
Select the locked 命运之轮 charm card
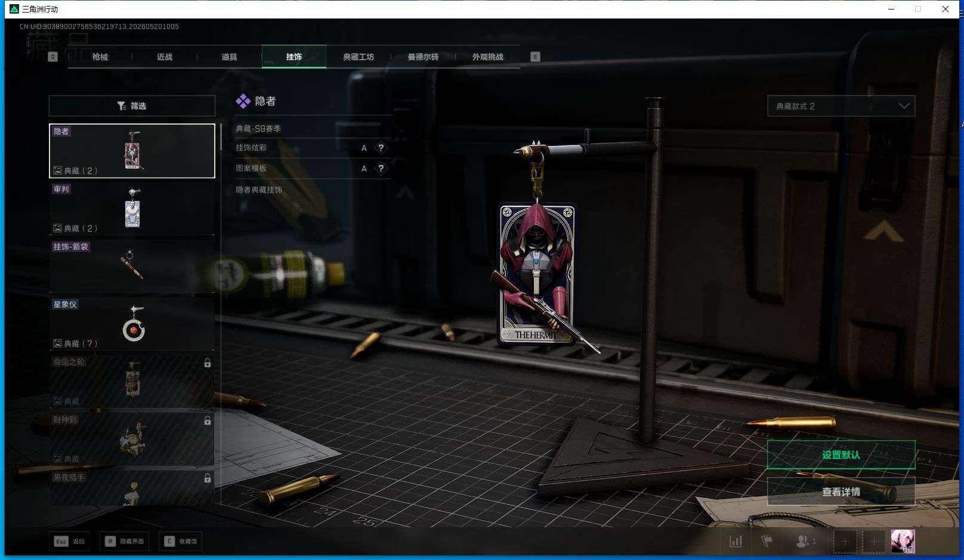coord(132,382)
